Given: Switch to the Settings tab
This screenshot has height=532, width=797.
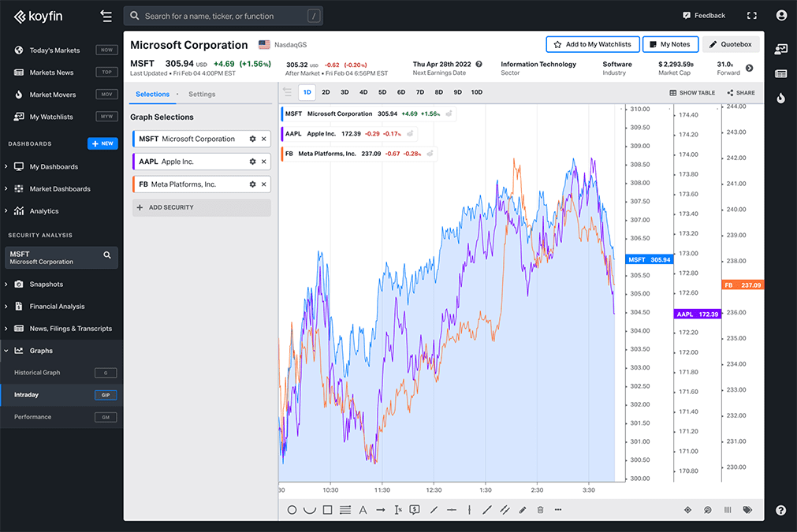Looking at the screenshot, I should point(202,94).
